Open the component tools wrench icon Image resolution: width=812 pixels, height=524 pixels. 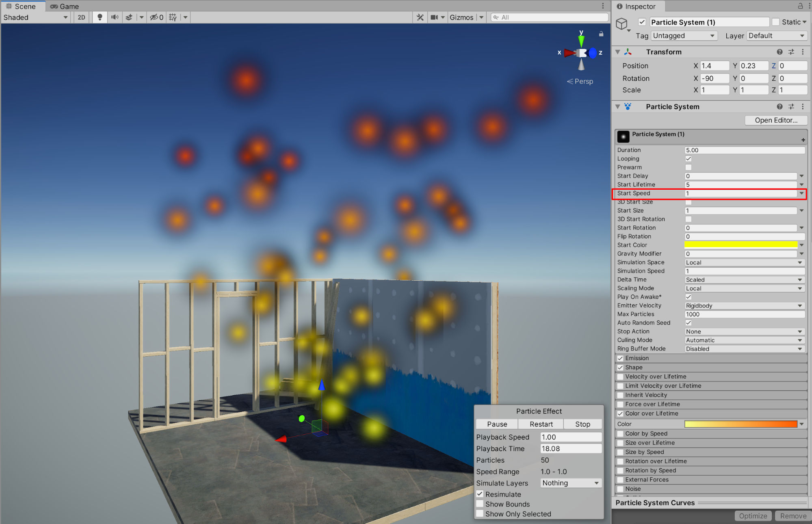click(x=420, y=17)
